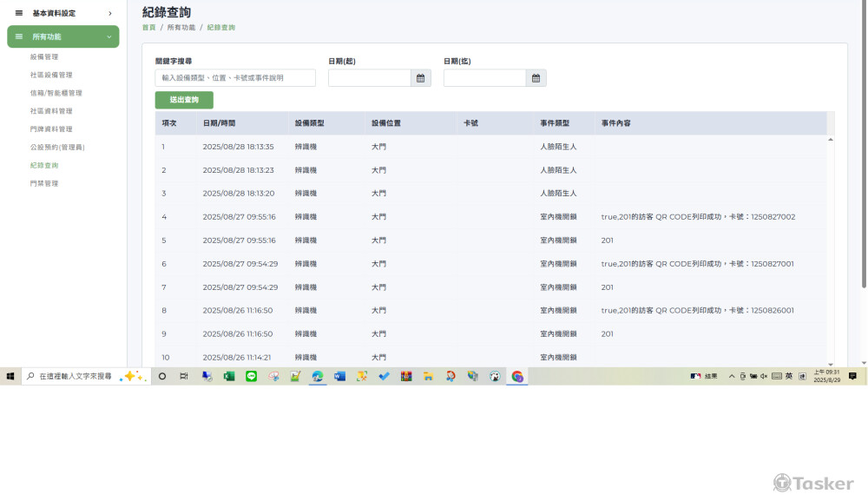Click the menu icon beside 所有功能
Viewport: 868px width, 501px height.
pos(19,36)
